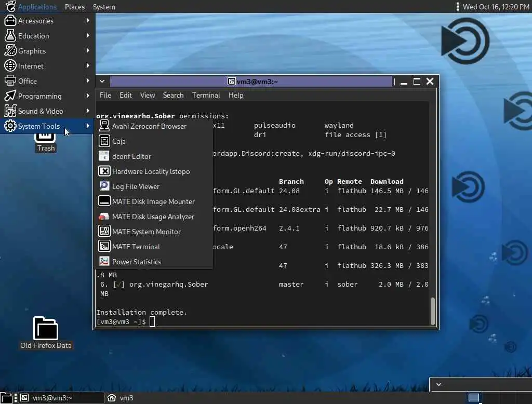The image size is (532, 404).
Task: Click the Office printer icon
Action: (x=10, y=80)
